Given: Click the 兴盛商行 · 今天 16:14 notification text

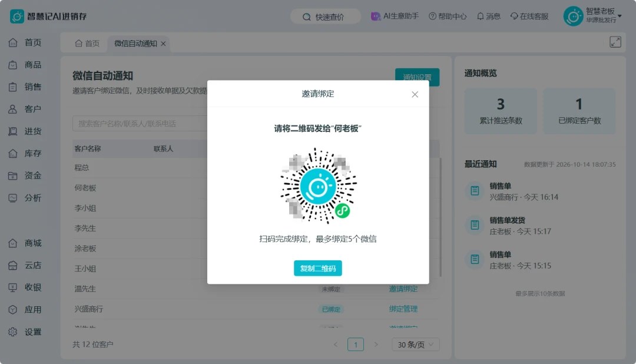Looking at the screenshot, I should point(524,197).
